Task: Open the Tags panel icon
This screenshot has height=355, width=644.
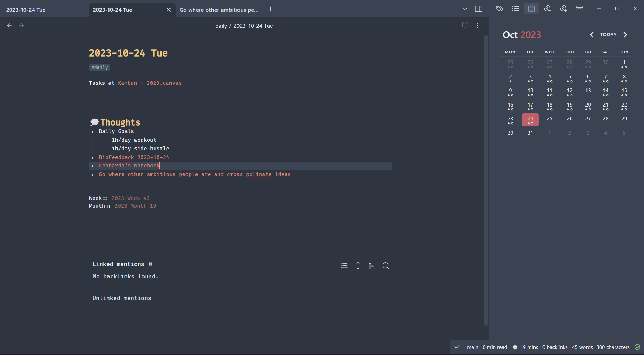Action: click(499, 9)
